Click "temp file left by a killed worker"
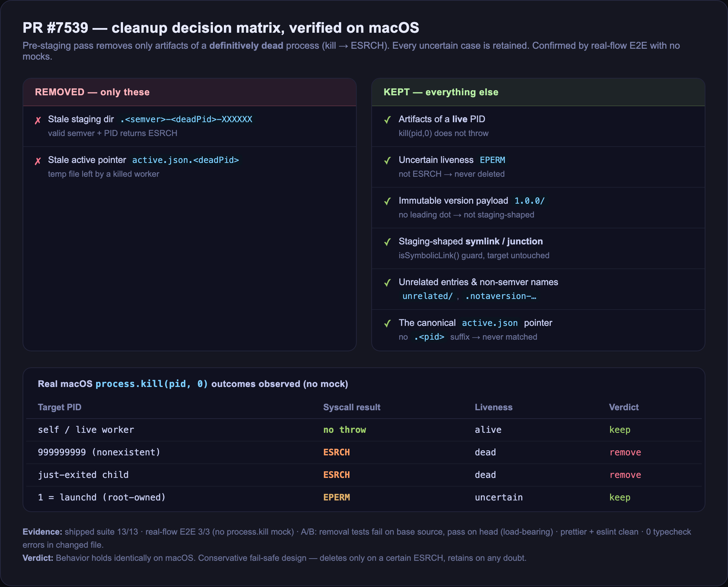The height and width of the screenshot is (587, 728). pos(103,174)
